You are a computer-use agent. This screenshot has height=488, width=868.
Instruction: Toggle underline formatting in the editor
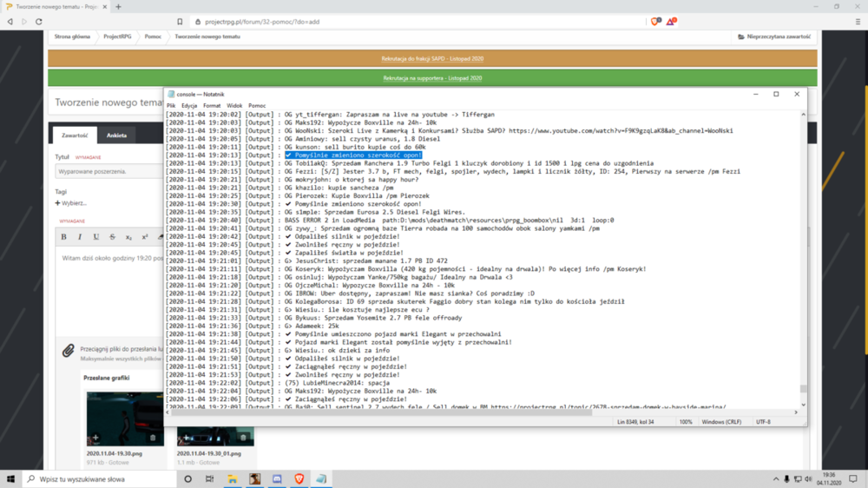click(x=95, y=237)
